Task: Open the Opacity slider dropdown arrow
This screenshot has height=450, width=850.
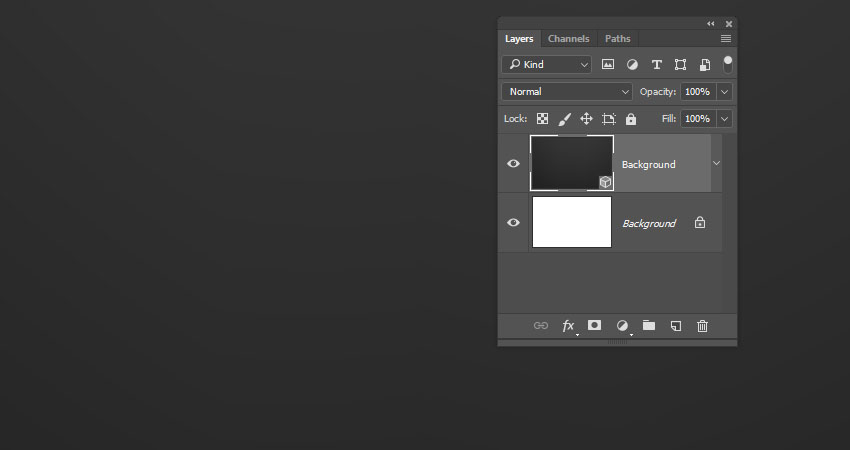Action: tap(724, 92)
